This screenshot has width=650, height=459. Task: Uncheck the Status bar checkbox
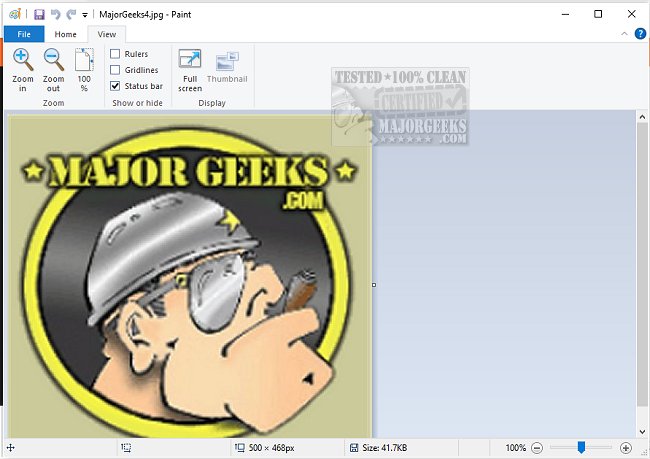pos(115,86)
